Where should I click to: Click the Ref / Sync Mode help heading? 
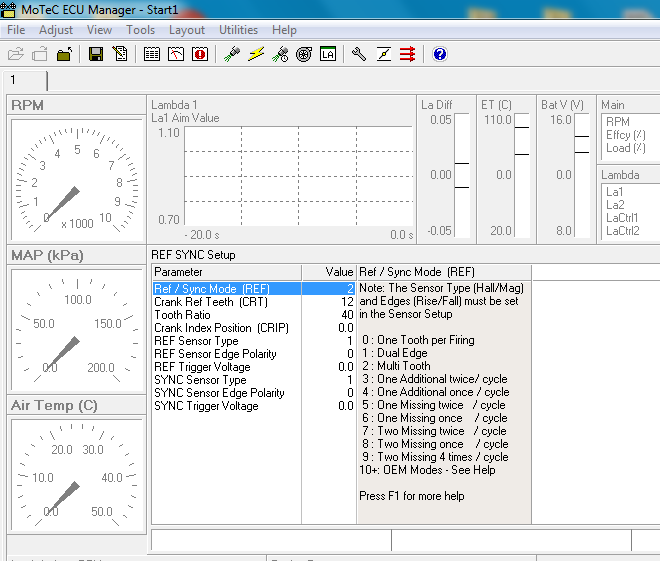point(417,272)
